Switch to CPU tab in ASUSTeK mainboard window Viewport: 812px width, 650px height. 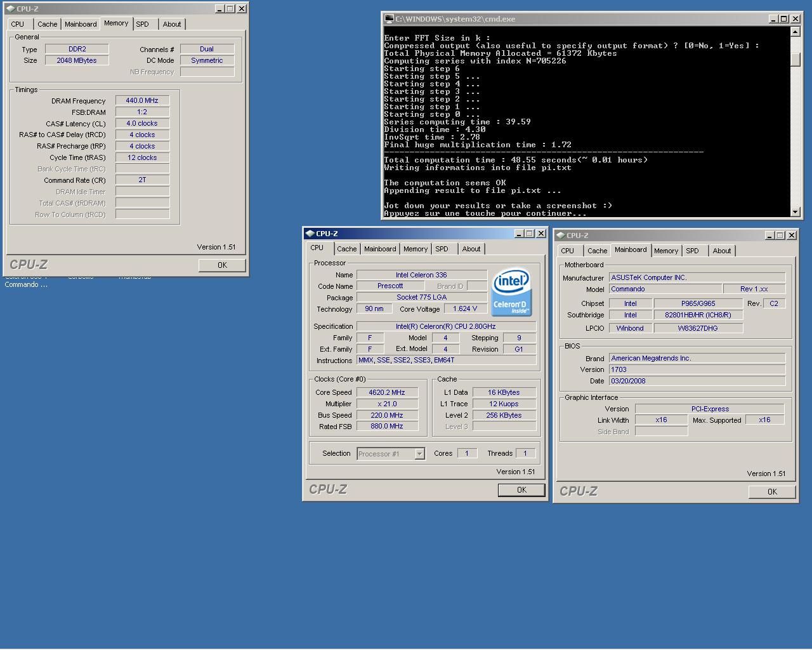(x=568, y=251)
